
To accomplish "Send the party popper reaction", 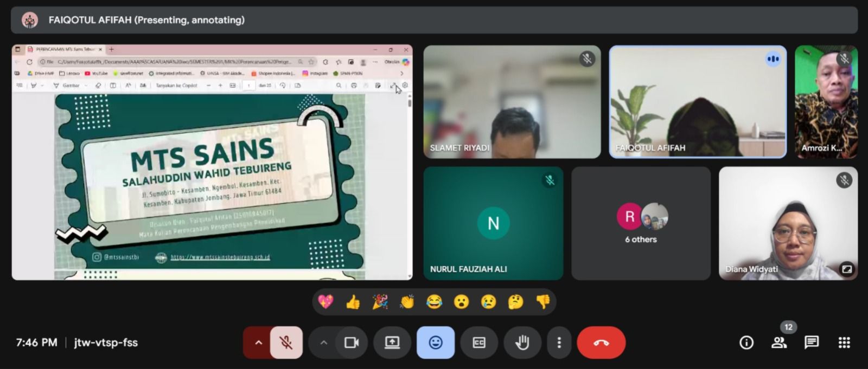I will point(380,302).
